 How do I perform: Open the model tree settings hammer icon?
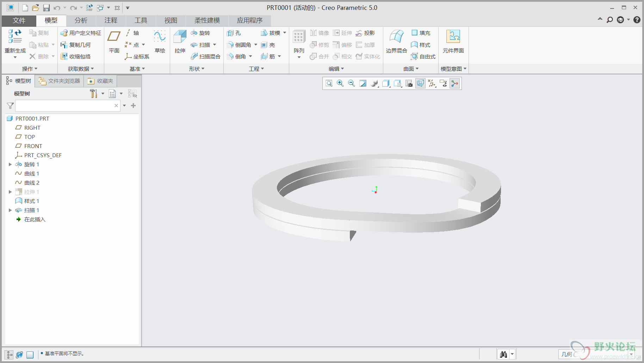pyautogui.click(x=93, y=94)
